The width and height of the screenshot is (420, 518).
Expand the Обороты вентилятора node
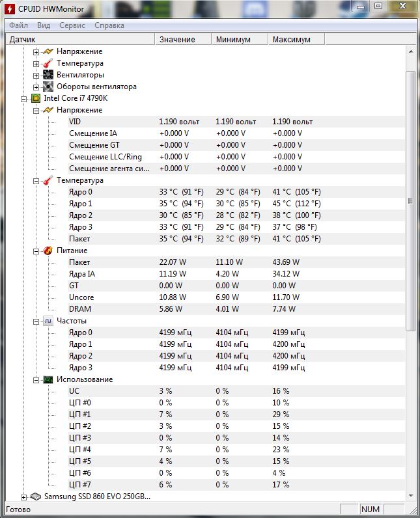point(37,87)
